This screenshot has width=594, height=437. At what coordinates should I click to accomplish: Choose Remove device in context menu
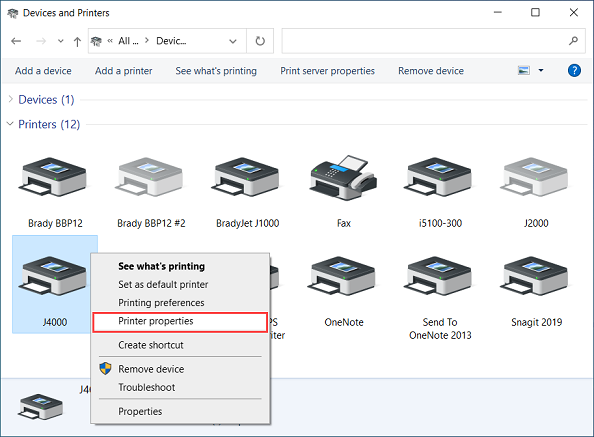tap(151, 369)
